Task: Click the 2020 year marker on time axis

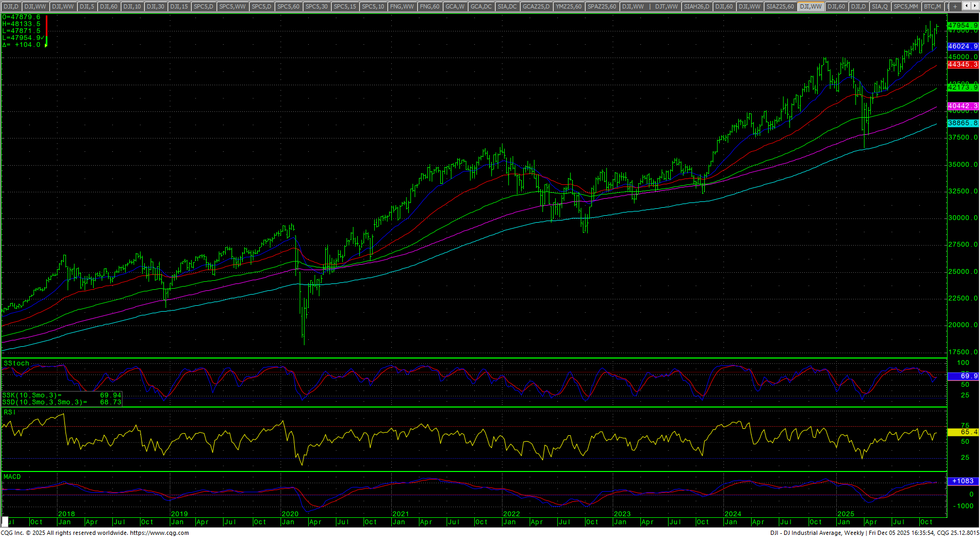Action: [x=290, y=514]
